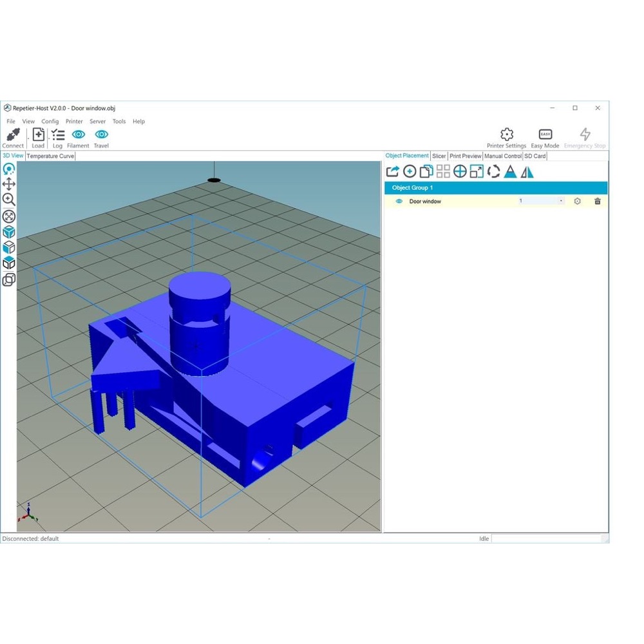The image size is (644, 644).
Task: Open the Printer menu
Action: pyautogui.click(x=74, y=121)
